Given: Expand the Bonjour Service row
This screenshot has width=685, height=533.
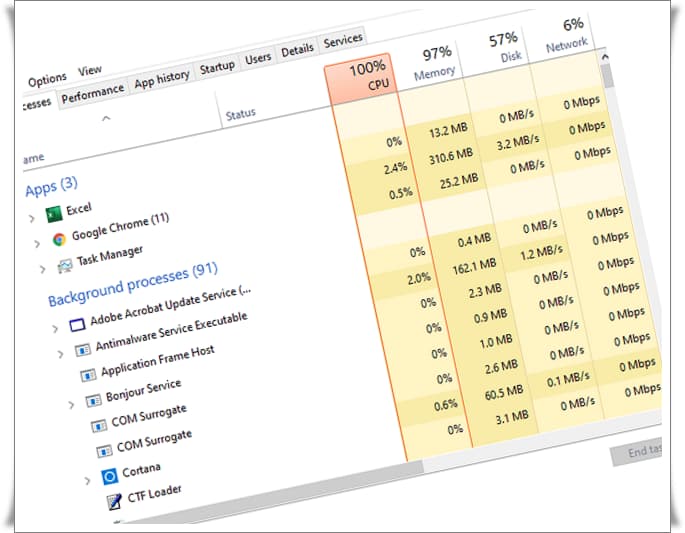Looking at the screenshot, I should pos(71,405).
